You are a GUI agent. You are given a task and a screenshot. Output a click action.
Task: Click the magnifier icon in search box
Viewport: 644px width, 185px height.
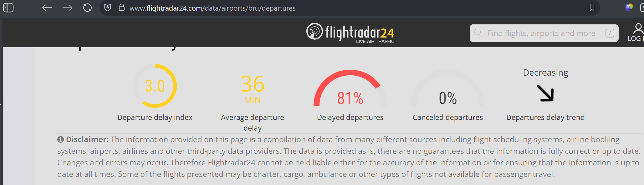tap(478, 33)
